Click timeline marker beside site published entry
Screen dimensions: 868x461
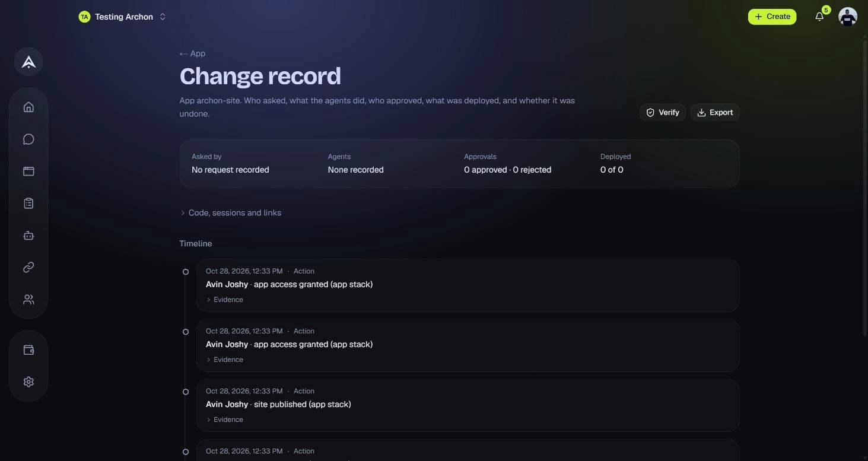point(186,392)
